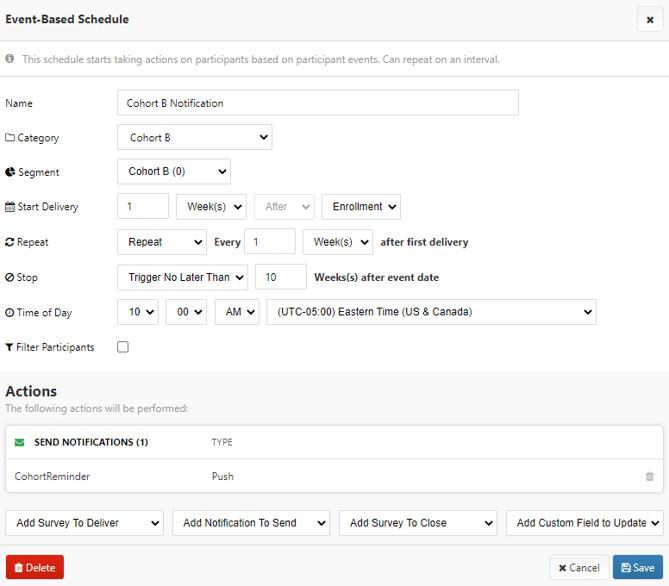
Task: Close the Event-Based Schedule dialog
Action: pos(650,19)
